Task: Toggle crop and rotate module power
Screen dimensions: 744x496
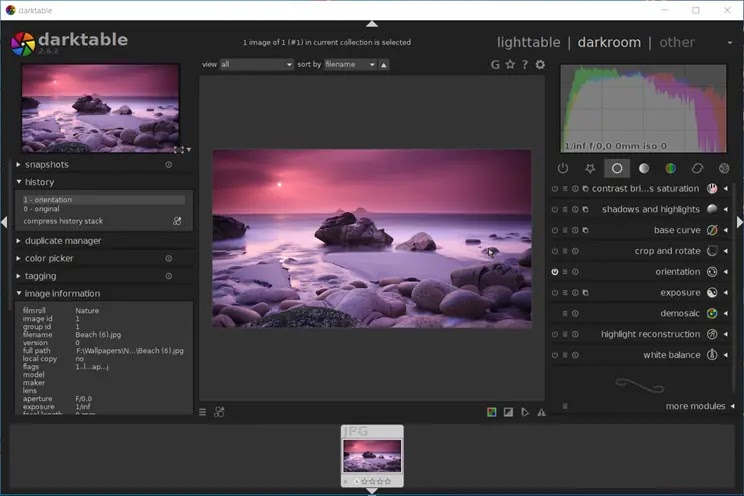Action: pos(555,251)
